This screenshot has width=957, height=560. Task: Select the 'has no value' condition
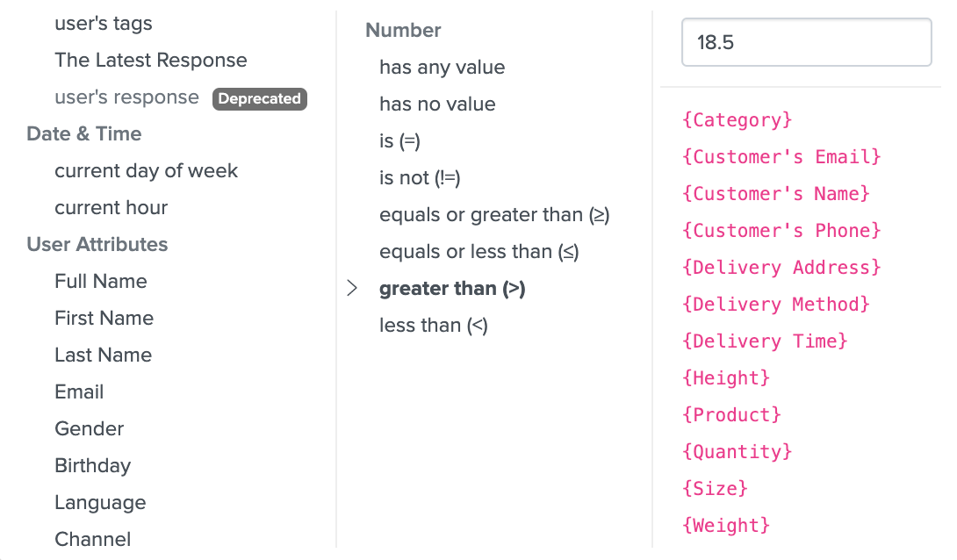pos(437,104)
